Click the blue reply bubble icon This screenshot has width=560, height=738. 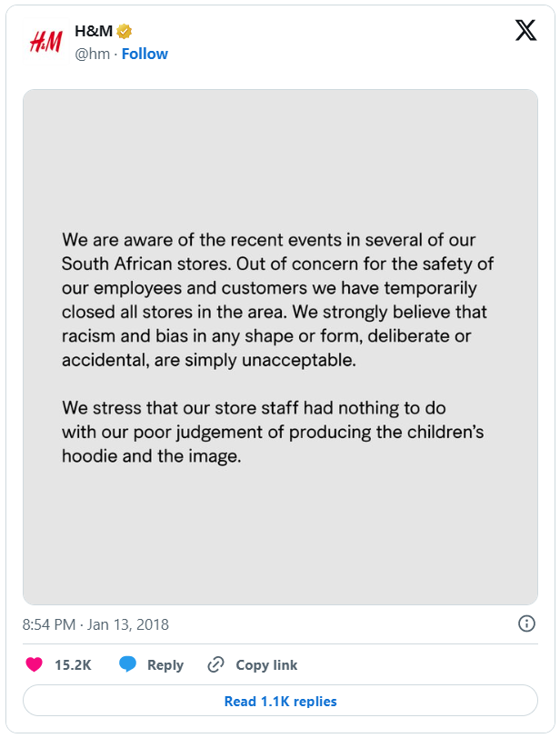pos(128,664)
